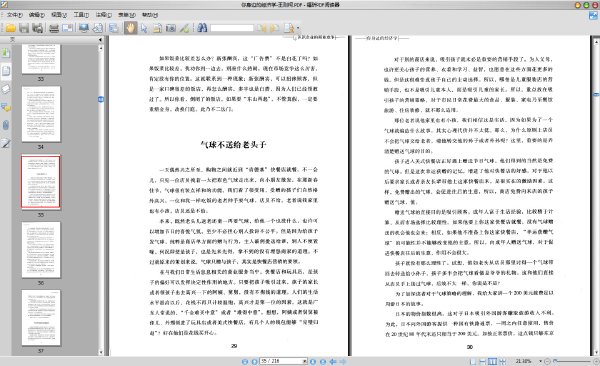Click the zoom slider handle
This screenshot has height=366, width=600.
(555, 361)
